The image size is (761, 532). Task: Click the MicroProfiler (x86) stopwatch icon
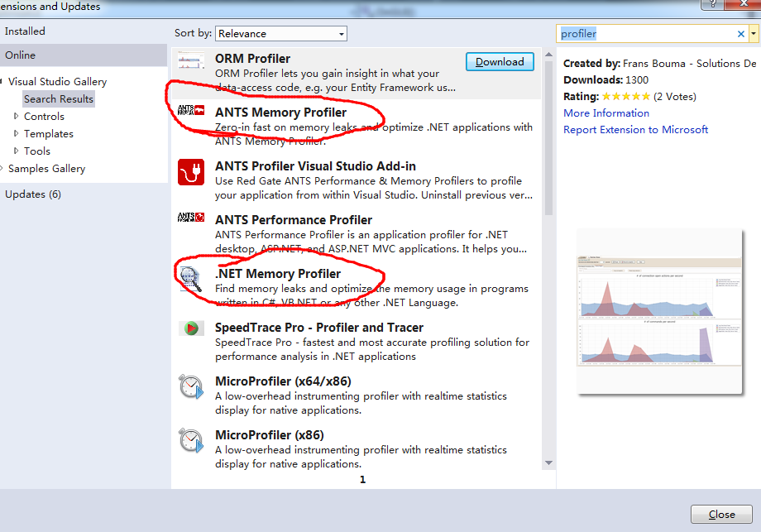[x=191, y=441]
